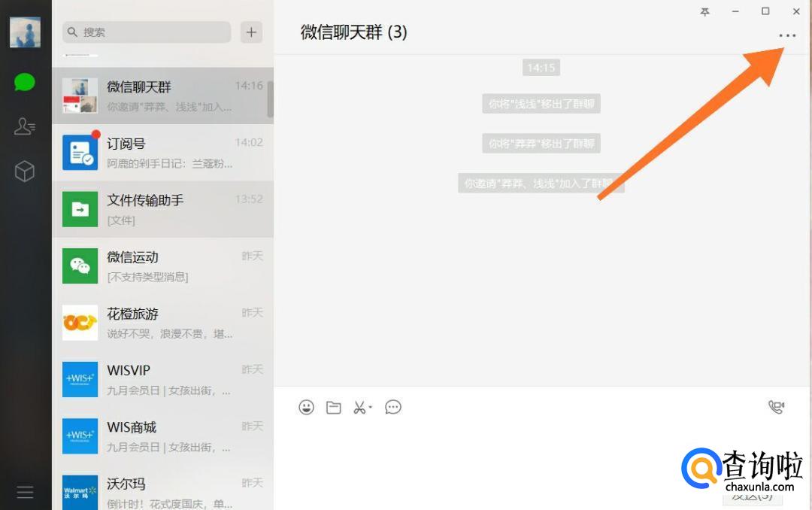Open the Contacts tab icon
The width and height of the screenshot is (812, 510).
pos(24,126)
